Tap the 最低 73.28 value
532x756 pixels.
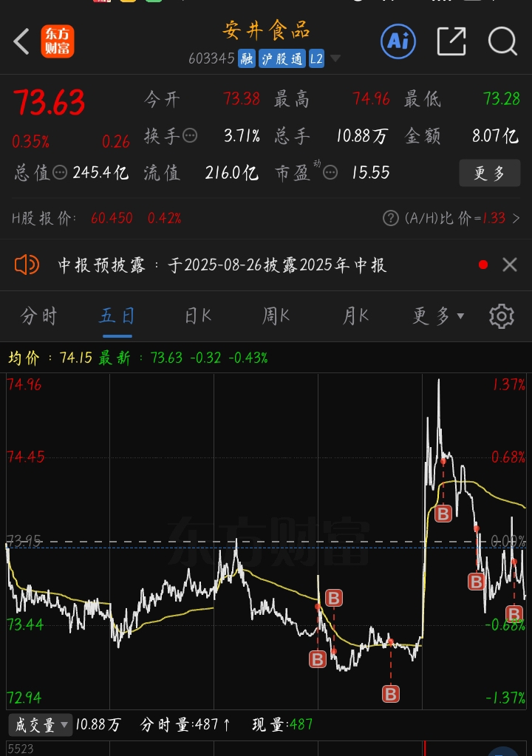click(x=502, y=99)
